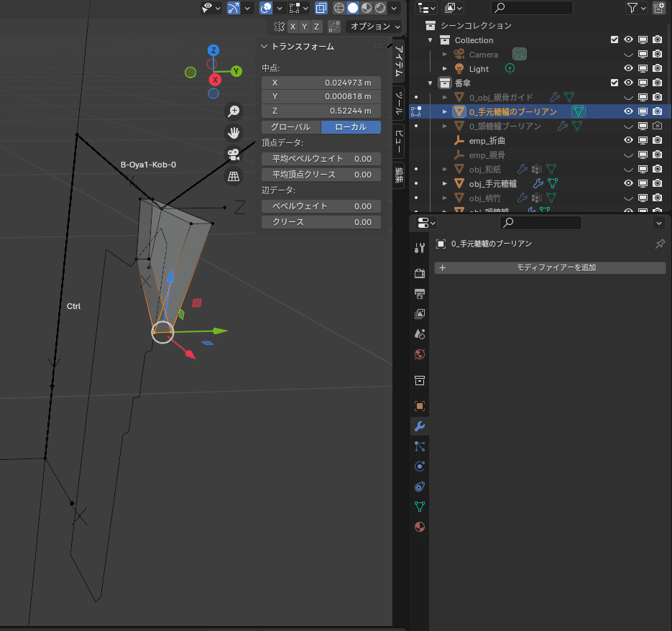672x631 pixels.
Task: Select wireframe viewport shading
Action: click(x=339, y=8)
